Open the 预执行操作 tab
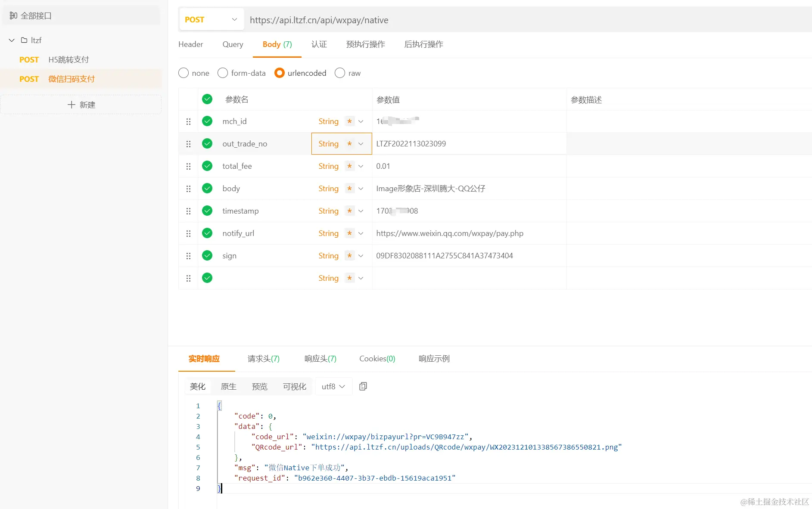 point(366,44)
